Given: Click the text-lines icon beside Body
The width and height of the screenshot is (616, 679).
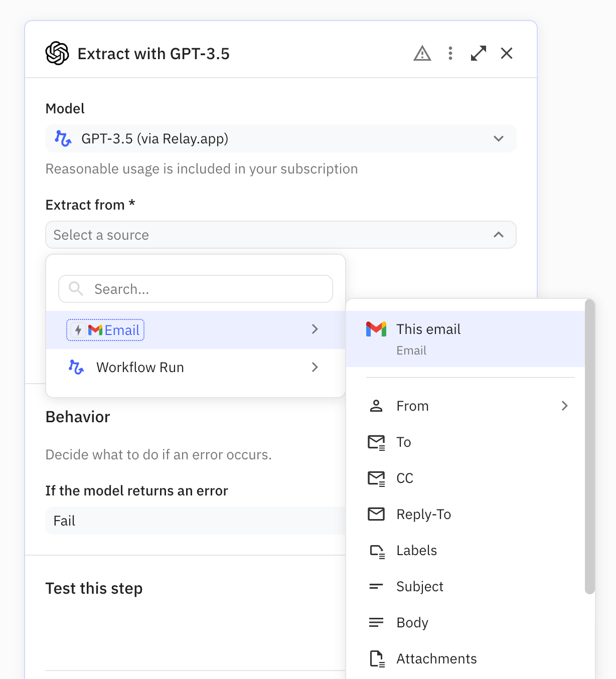Looking at the screenshot, I should [x=376, y=622].
